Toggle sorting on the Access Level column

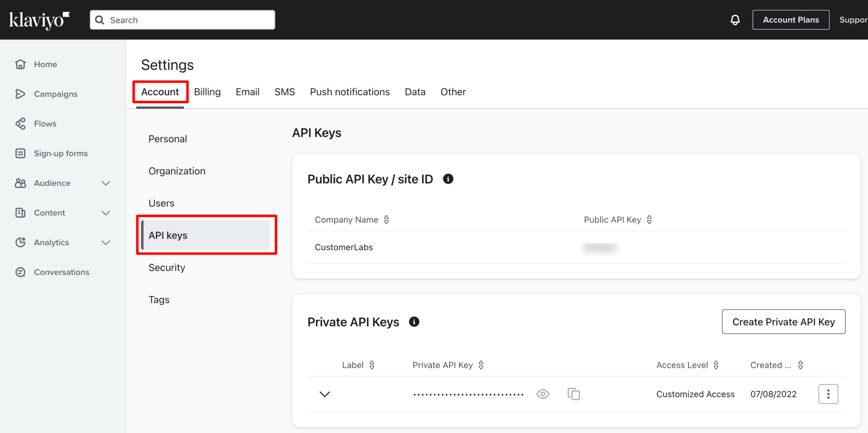[x=716, y=365]
